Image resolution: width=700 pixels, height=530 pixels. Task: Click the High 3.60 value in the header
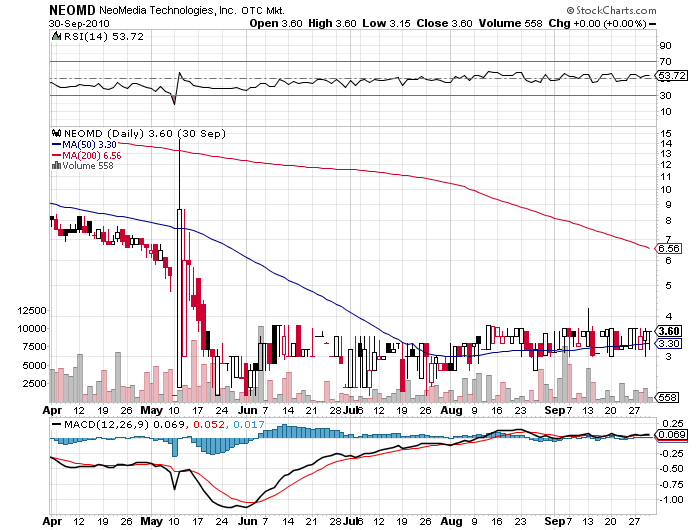click(332, 23)
